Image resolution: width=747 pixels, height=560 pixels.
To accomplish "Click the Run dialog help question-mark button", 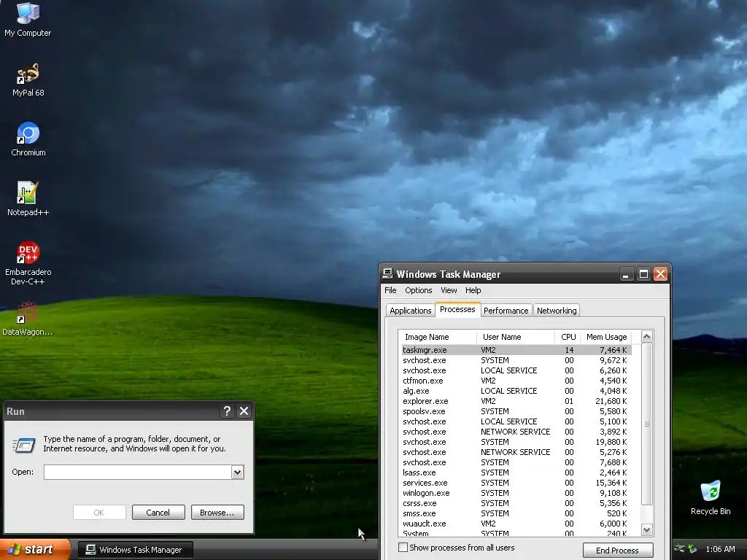I will click(228, 411).
